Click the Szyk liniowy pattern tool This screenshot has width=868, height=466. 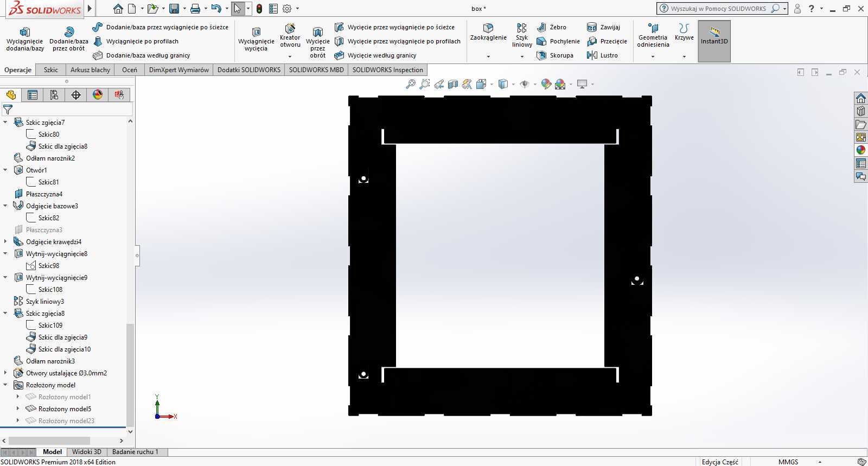click(x=522, y=36)
